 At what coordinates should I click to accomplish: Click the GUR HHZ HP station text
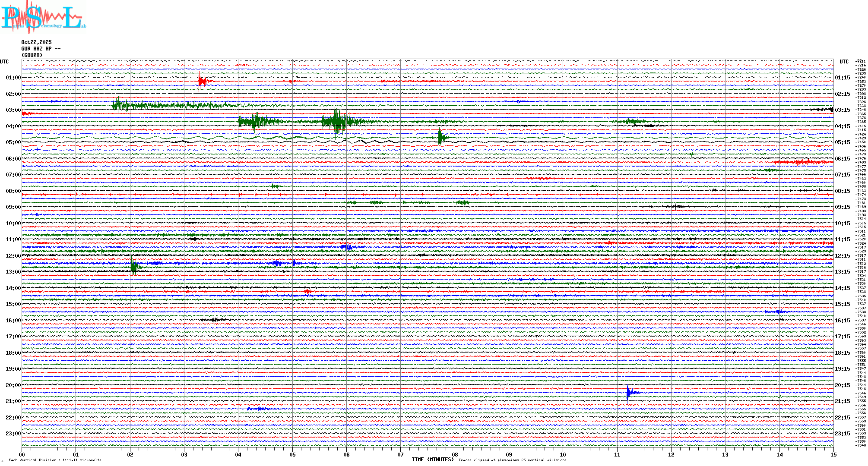41,49
